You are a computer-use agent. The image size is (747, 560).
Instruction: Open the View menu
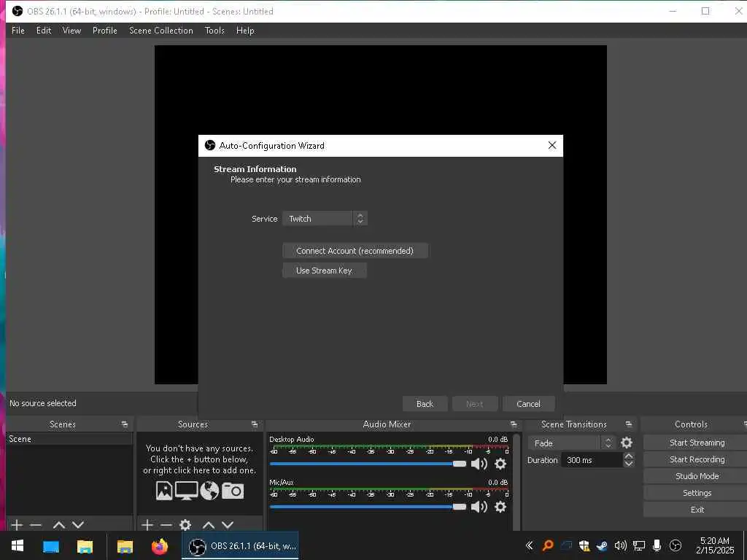tap(71, 31)
